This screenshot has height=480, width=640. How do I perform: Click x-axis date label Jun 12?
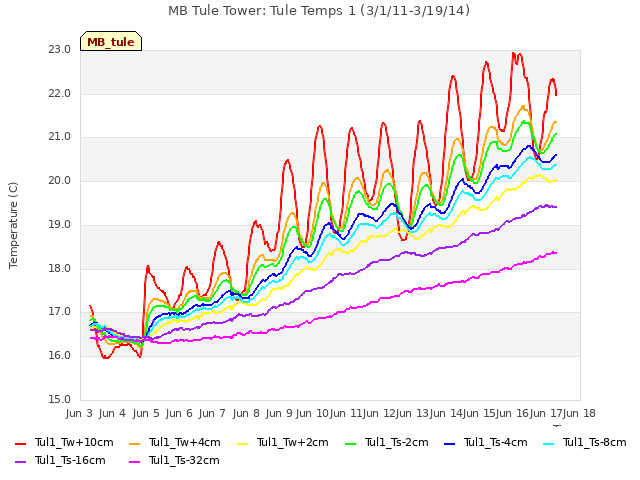tap(379, 413)
